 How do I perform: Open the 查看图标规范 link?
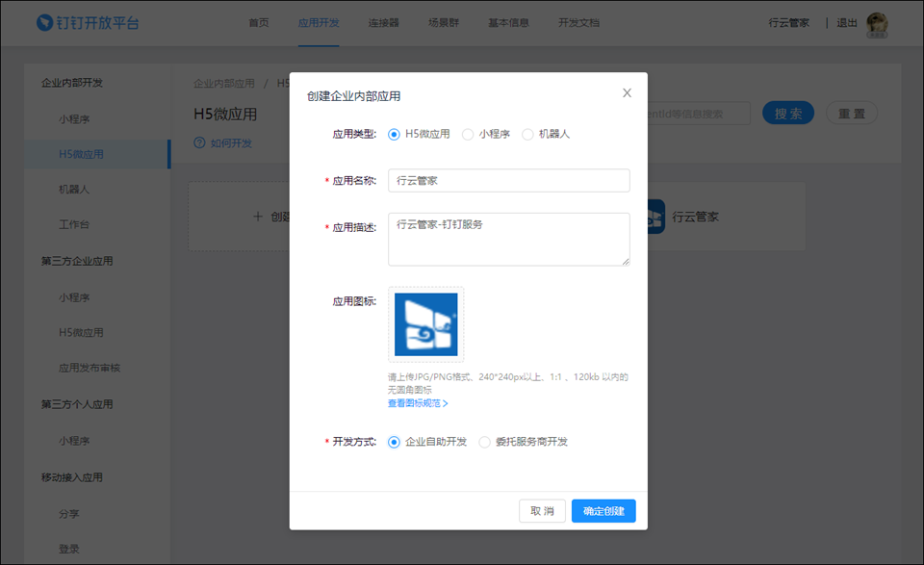pyautogui.click(x=418, y=403)
